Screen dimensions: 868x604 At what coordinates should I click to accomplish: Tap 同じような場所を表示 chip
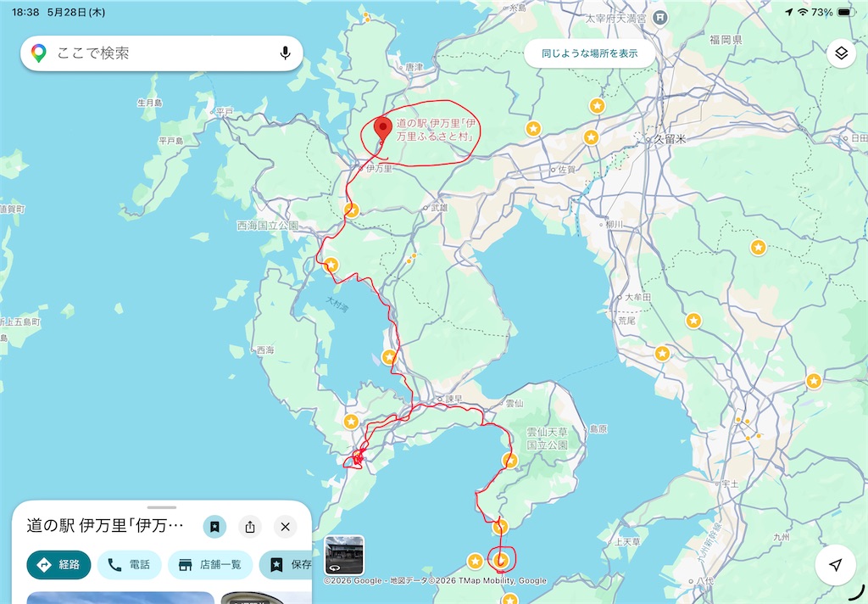[590, 53]
